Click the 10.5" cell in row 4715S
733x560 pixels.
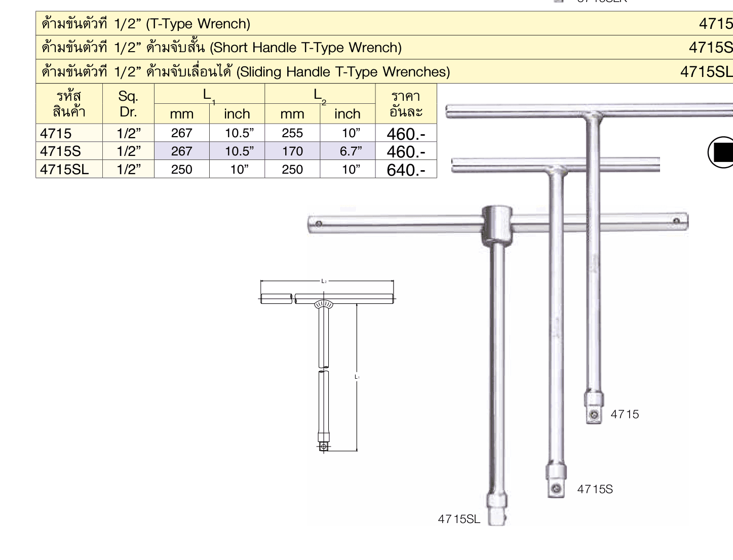click(x=237, y=151)
